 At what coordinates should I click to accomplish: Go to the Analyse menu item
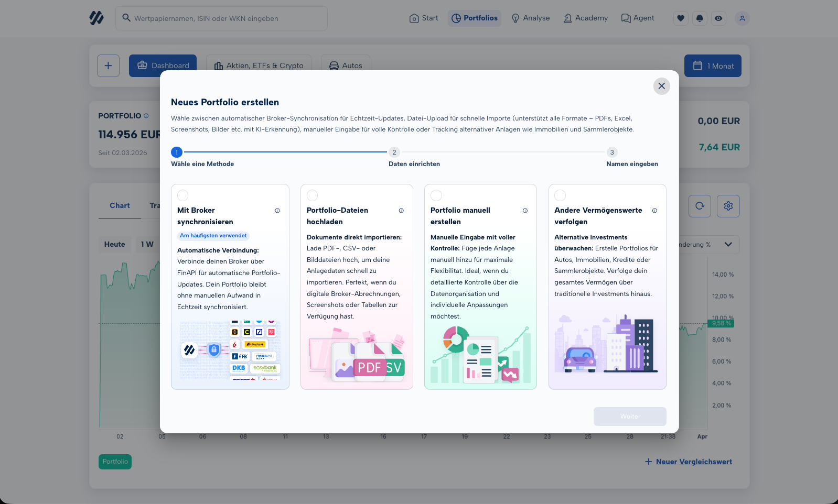coord(531,18)
